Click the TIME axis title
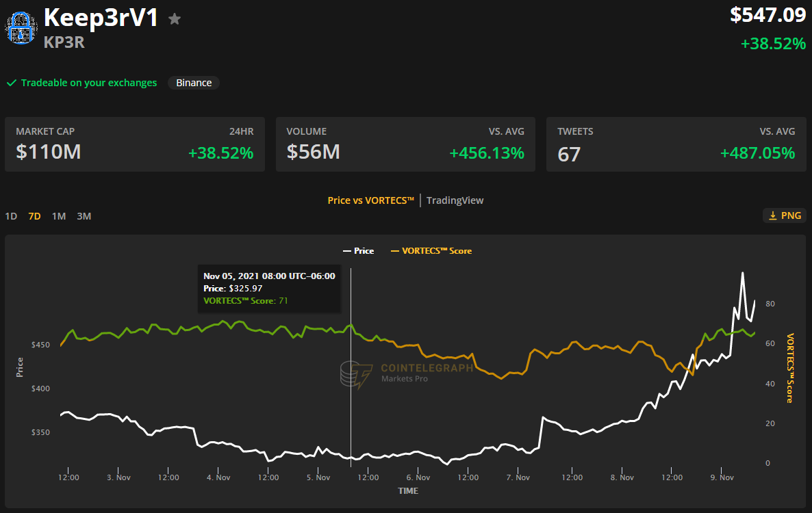 408,490
